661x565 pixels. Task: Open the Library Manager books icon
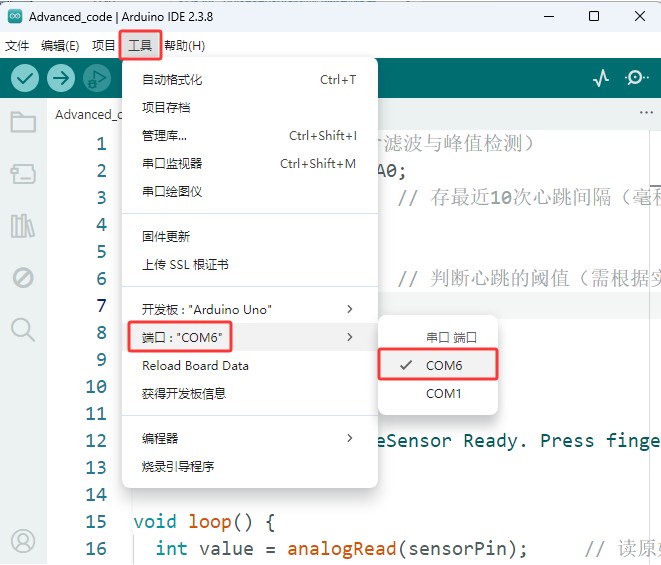coord(22,226)
